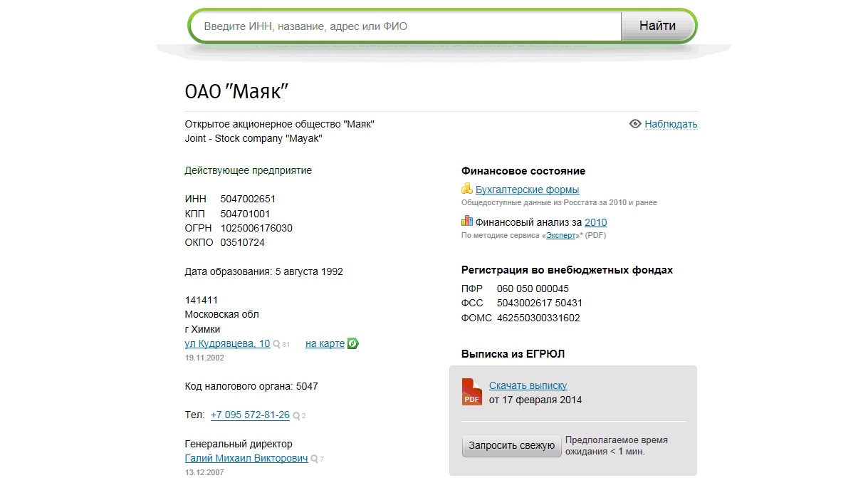Click the Скачать выписку link
868x478 pixels.
pos(528,385)
